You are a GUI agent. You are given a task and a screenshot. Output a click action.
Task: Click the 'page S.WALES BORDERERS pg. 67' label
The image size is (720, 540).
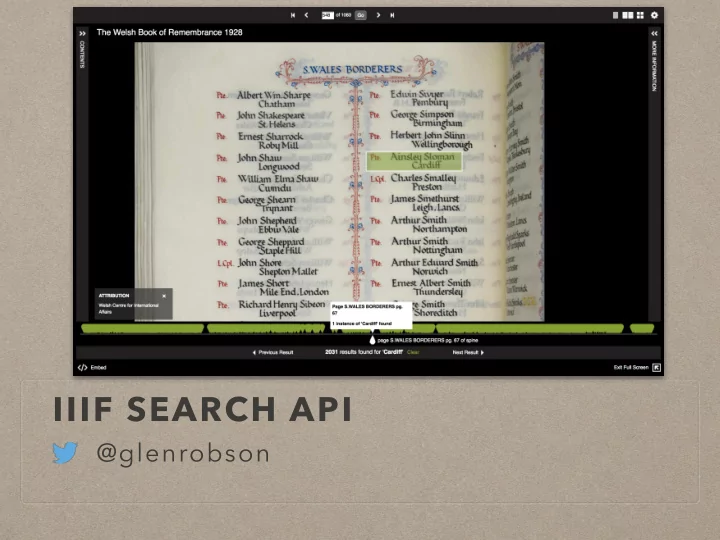point(428,340)
